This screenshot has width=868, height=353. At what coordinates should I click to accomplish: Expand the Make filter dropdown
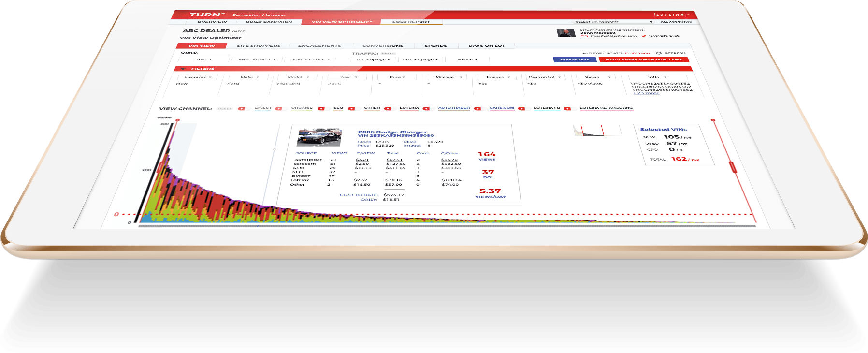click(249, 77)
